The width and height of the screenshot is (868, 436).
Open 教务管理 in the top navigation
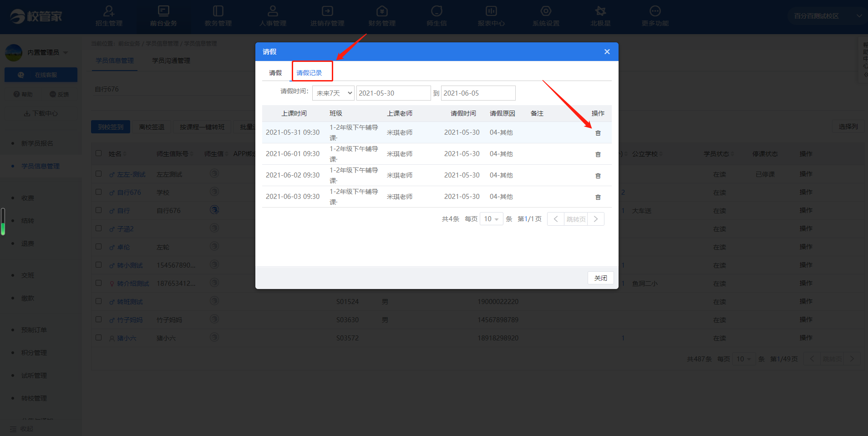(x=218, y=16)
